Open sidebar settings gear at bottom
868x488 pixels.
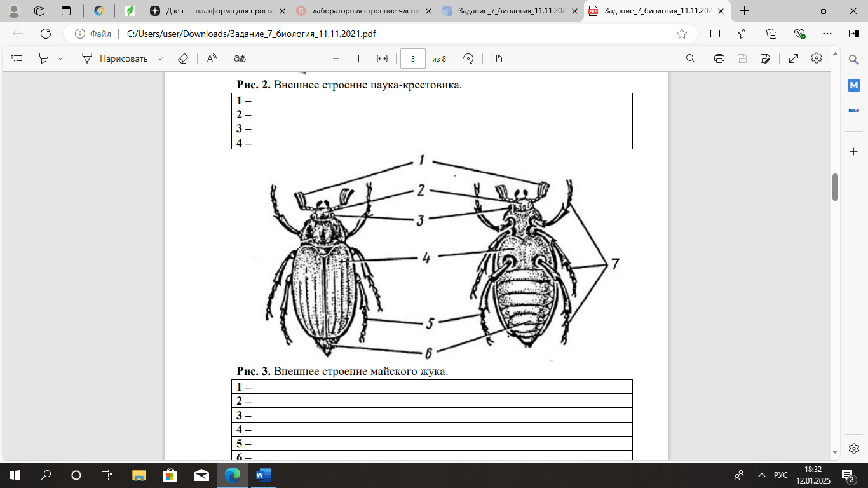854,449
